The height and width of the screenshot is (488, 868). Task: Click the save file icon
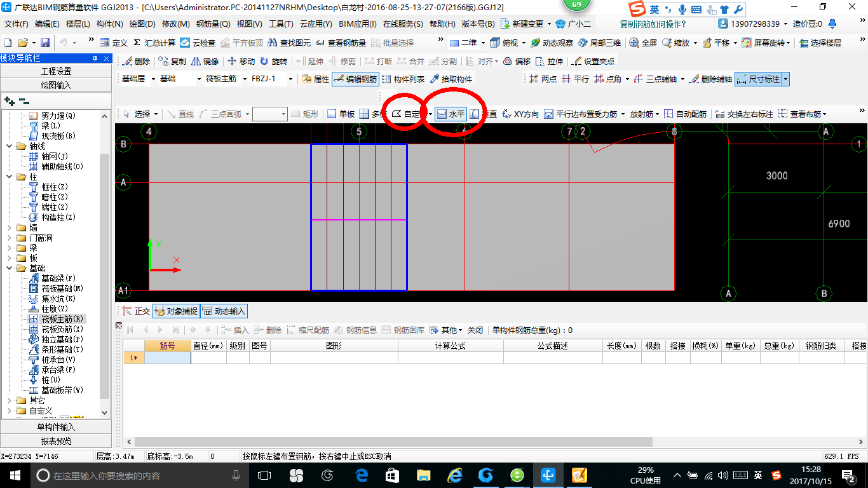click(x=44, y=43)
